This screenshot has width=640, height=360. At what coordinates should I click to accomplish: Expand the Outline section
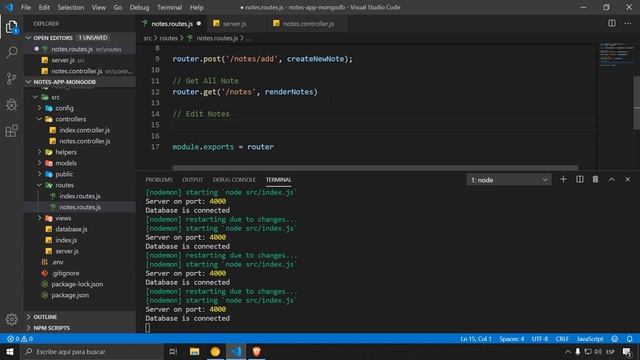click(x=80, y=317)
